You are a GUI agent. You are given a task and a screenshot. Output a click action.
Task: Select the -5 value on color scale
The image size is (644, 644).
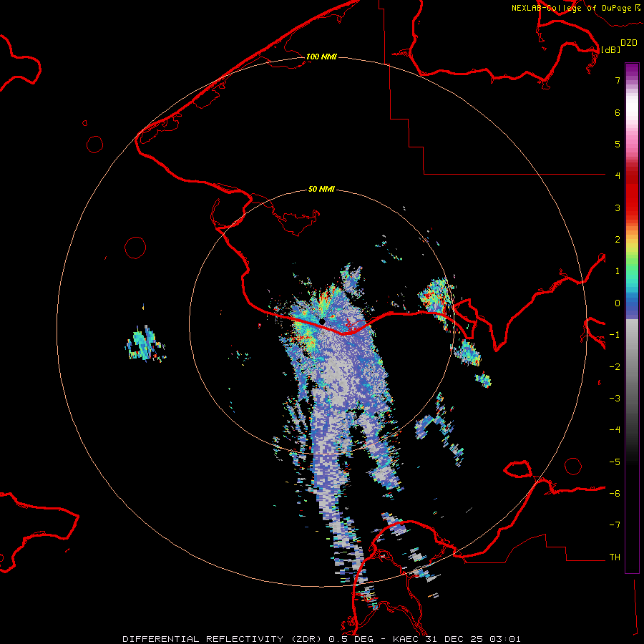point(615,462)
